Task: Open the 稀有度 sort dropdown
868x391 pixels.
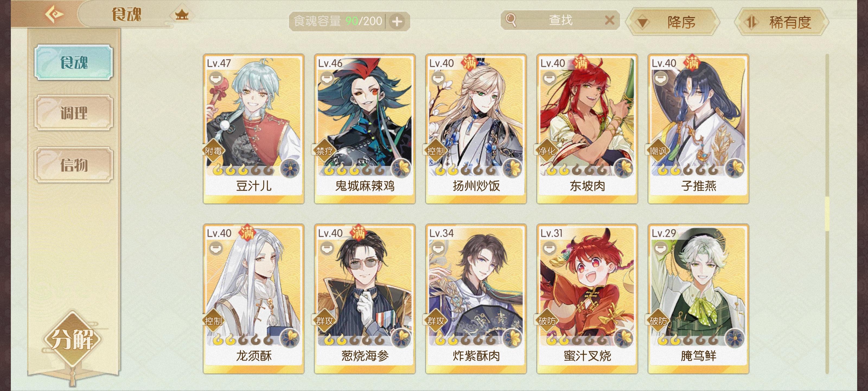Action: pos(781,22)
